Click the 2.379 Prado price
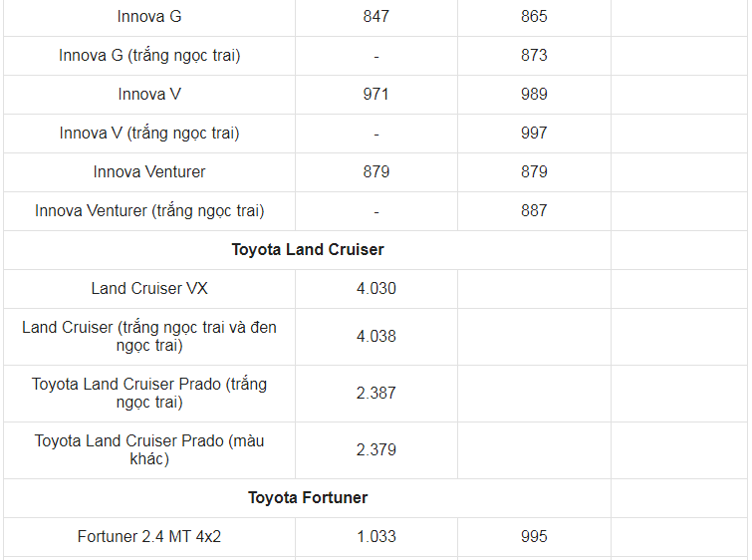This screenshot has width=752, height=560. 376,449
